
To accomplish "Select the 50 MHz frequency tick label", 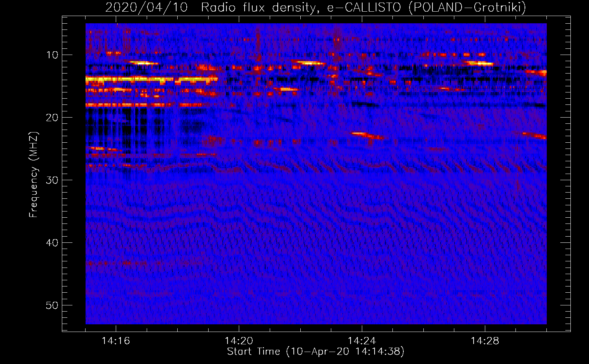I will tap(52, 305).
